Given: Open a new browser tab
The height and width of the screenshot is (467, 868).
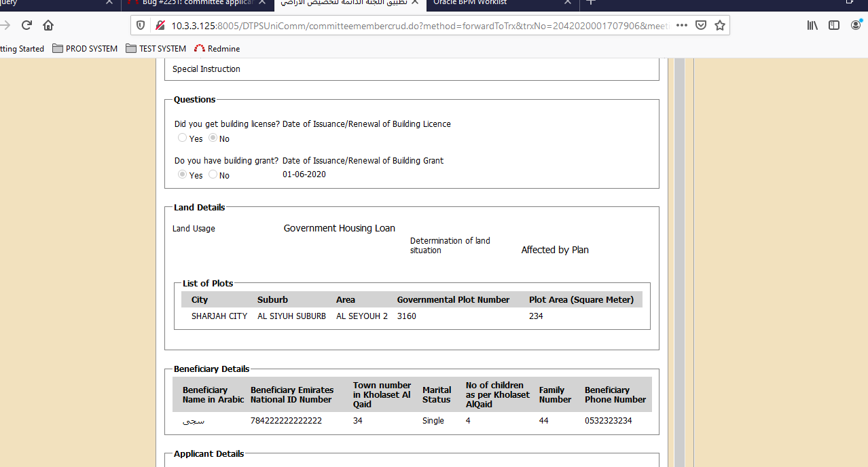Looking at the screenshot, I should pos(591,2).
